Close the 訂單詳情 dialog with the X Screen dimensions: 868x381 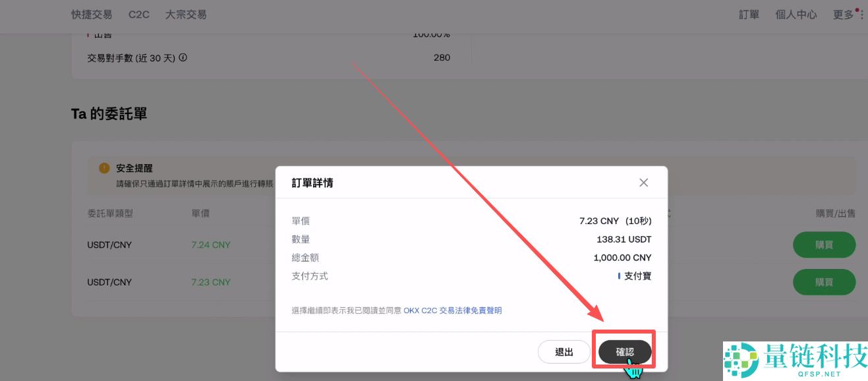pos(643,183)
